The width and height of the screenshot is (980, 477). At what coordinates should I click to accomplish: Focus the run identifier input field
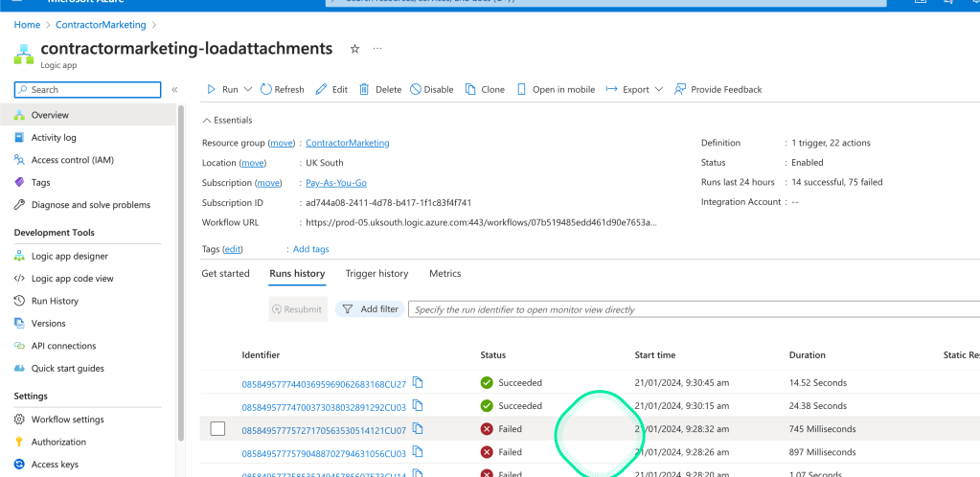click(x=694, y=309)
